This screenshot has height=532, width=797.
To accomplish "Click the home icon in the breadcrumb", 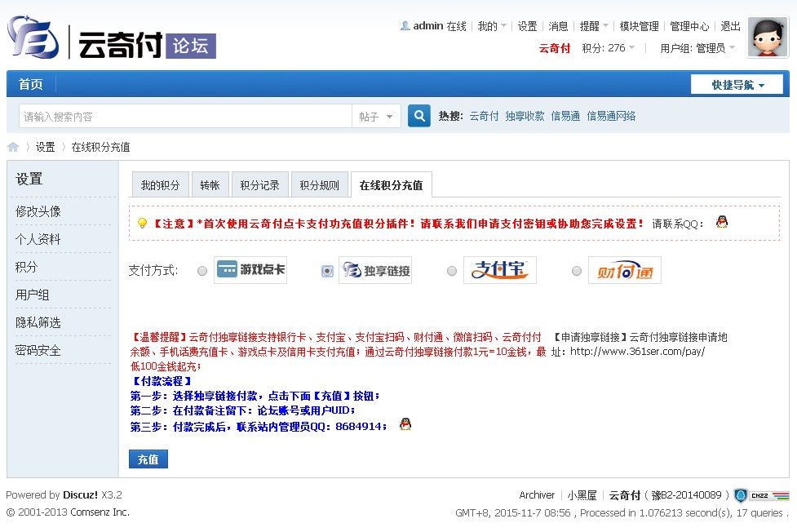I will (13, 147).
